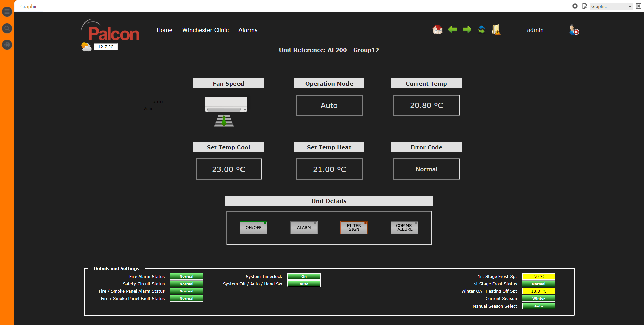Open the hamburger menu in the orange sidebar

click(x=7, y=12)
